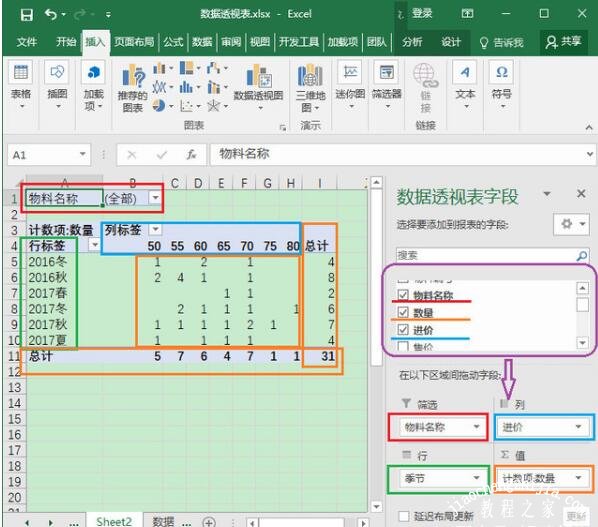Click the new sheet plus icon
This screenshot has width=598, height=527.
(x=209, y=522)
